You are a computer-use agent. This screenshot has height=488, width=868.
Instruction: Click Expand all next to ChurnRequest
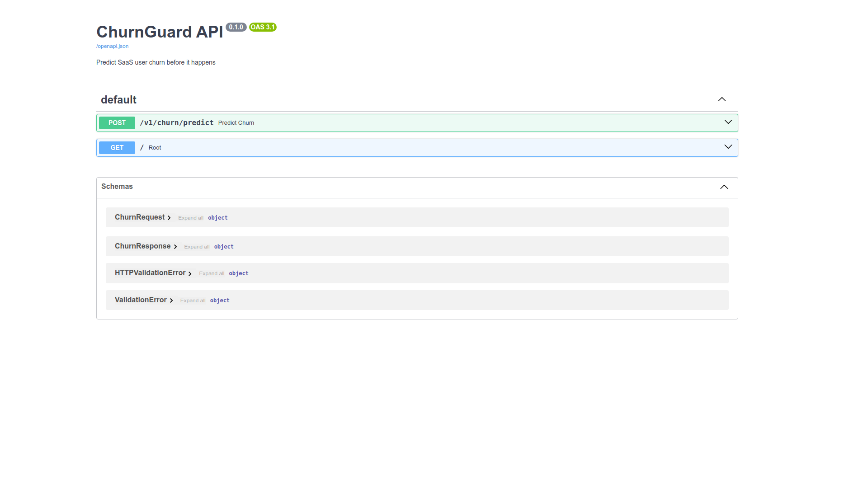[x=190, y=218]
